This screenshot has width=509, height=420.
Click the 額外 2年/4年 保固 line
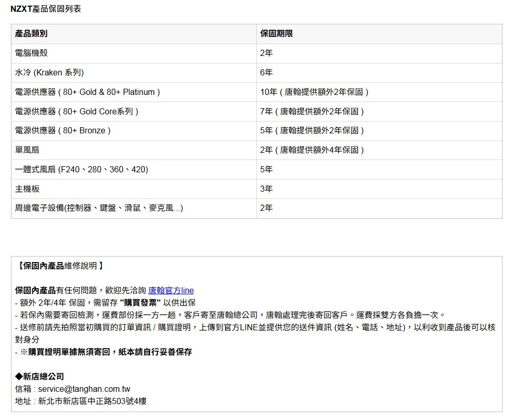click(105, 303)
